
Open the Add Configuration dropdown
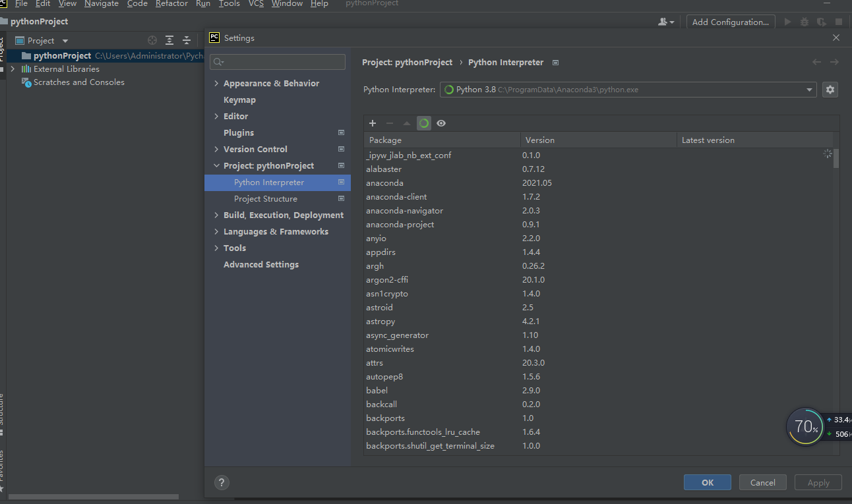point(730,22)
